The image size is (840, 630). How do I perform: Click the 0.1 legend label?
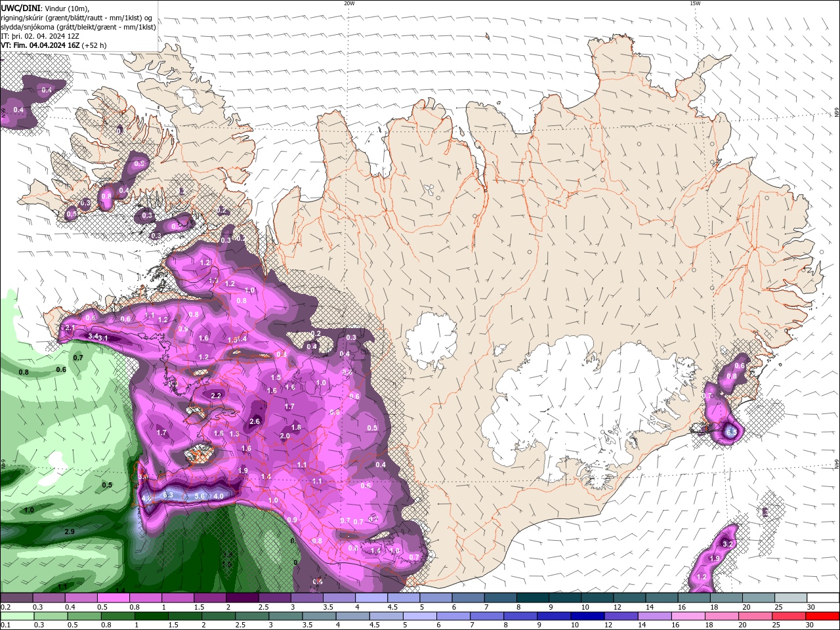coord(5,625)
